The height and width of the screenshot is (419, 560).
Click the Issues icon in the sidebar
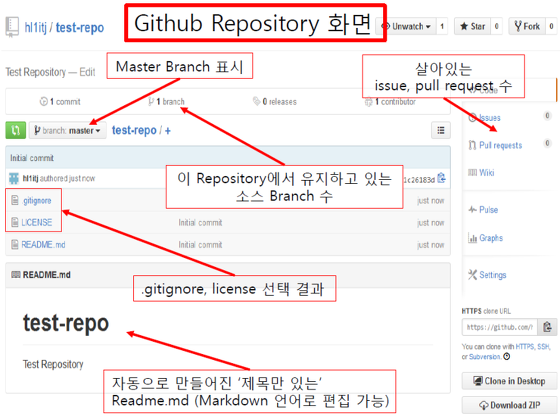(472, 118)
